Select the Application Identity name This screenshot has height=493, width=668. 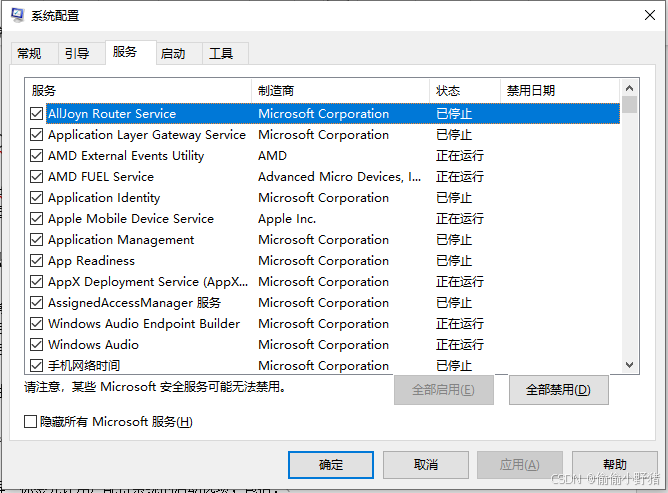pyautogui.click(x=104, y=198)
